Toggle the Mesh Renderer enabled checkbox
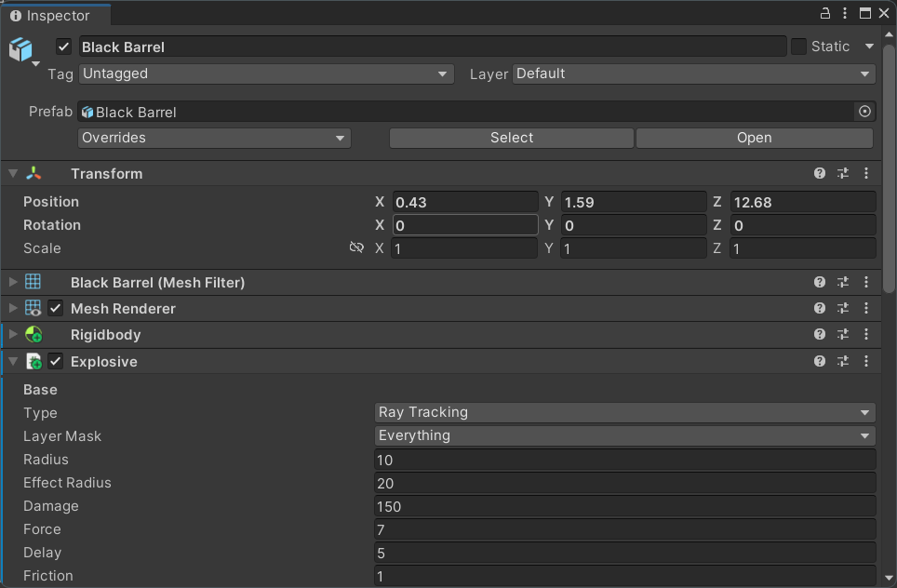This screenshot has height=588, width=897. point(55,308)
